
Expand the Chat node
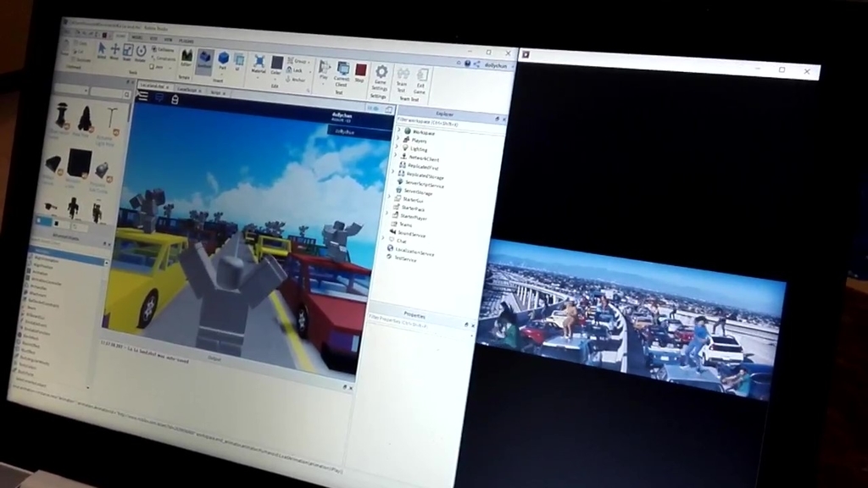383,239
